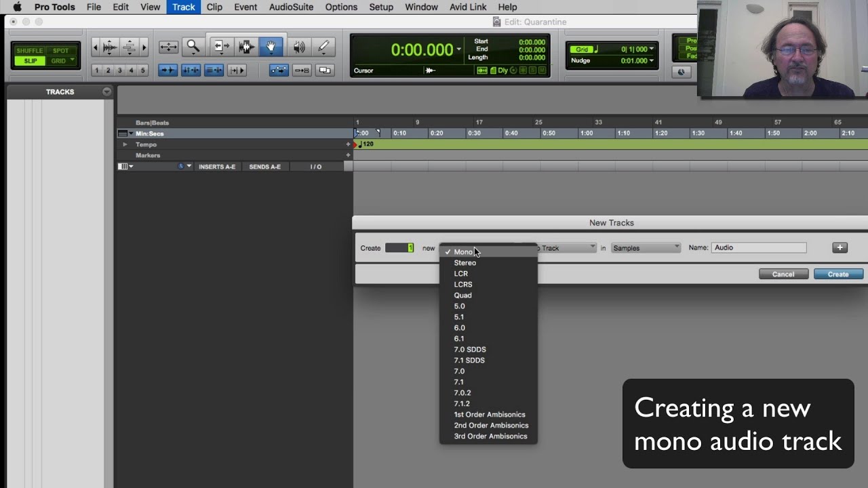Click the number of tracks field

[399, 248]
